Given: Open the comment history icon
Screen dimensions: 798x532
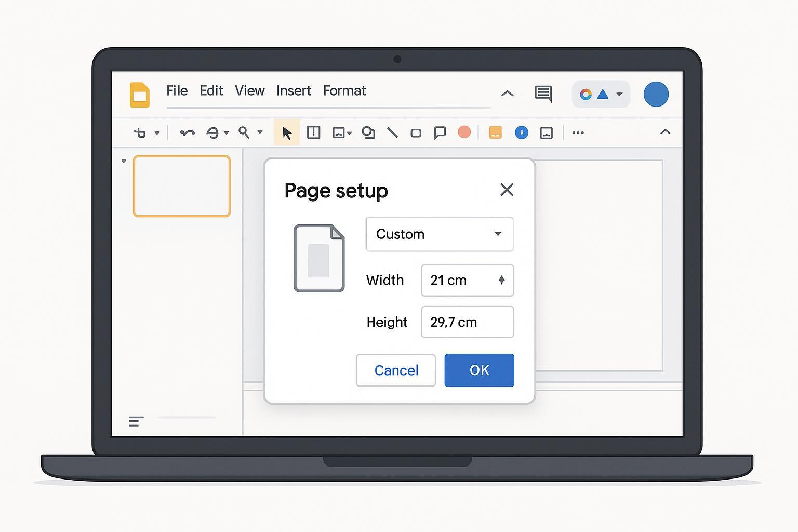Looking at the screenshot, I should [x=543, y=94].
